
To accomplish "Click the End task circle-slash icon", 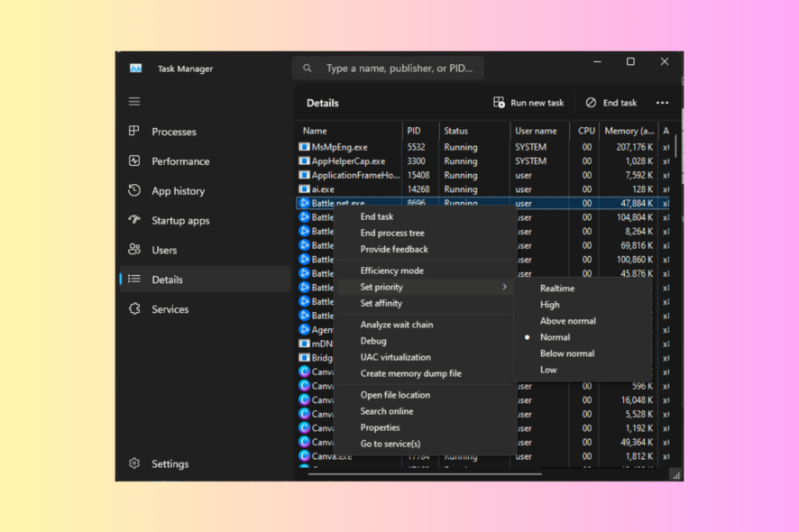I will pyautogui.click(x=591, y=103).
